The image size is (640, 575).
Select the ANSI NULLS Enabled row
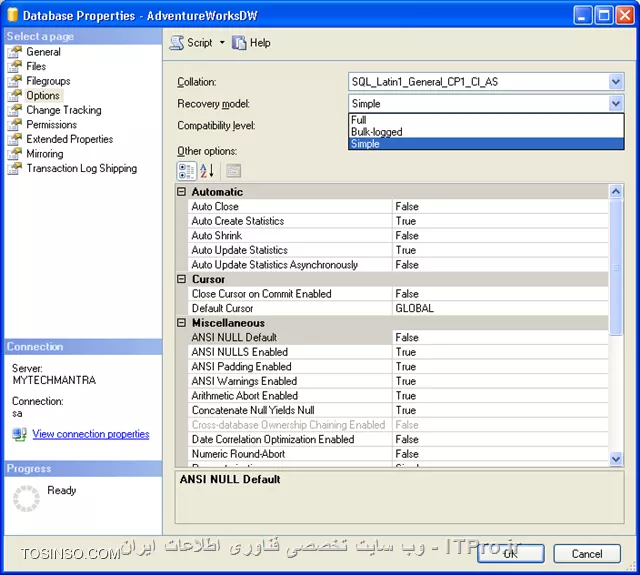(398, 352)
